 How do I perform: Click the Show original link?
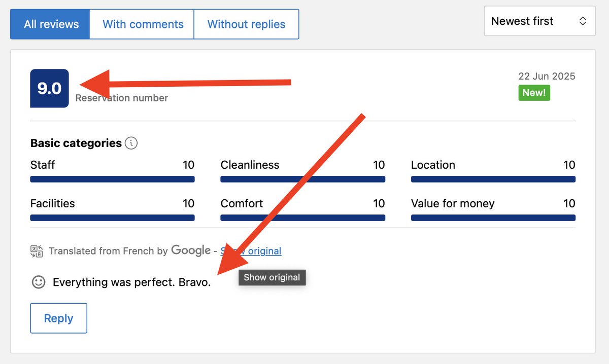tap(251, 251)
